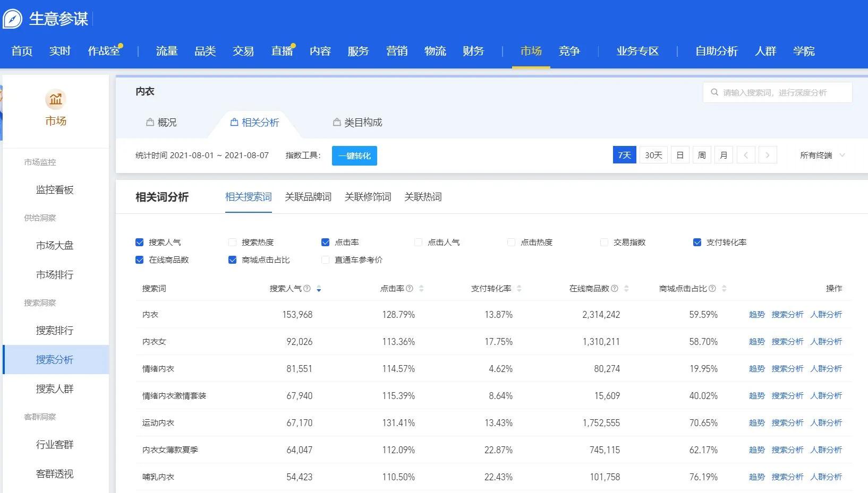Check the 搜索热度 checkbox
Image resolution: width=868 pixels, height=493 pixels.
pos(232,243)
